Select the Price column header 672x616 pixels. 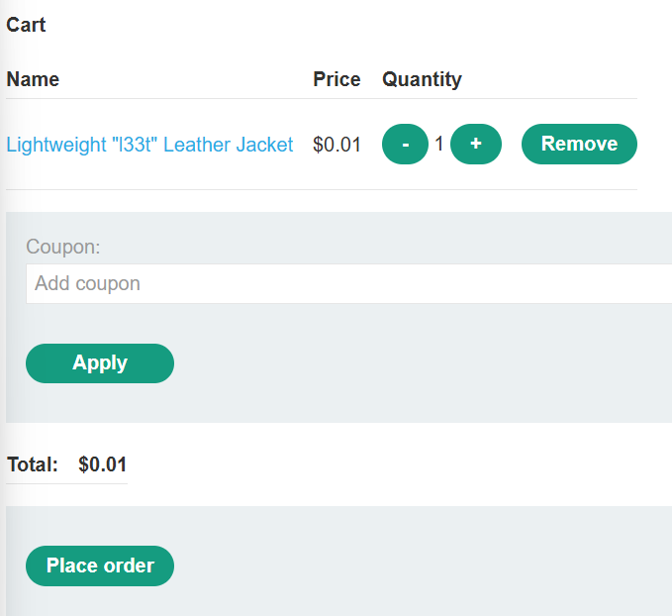tap(336, 79)
